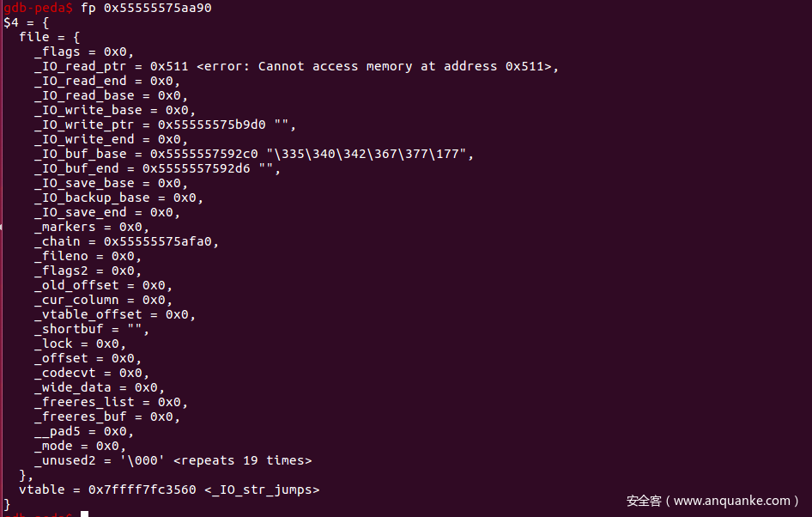Click the _lock = 0x0 line
812x517 pixels.
click(x=80, y=344)
